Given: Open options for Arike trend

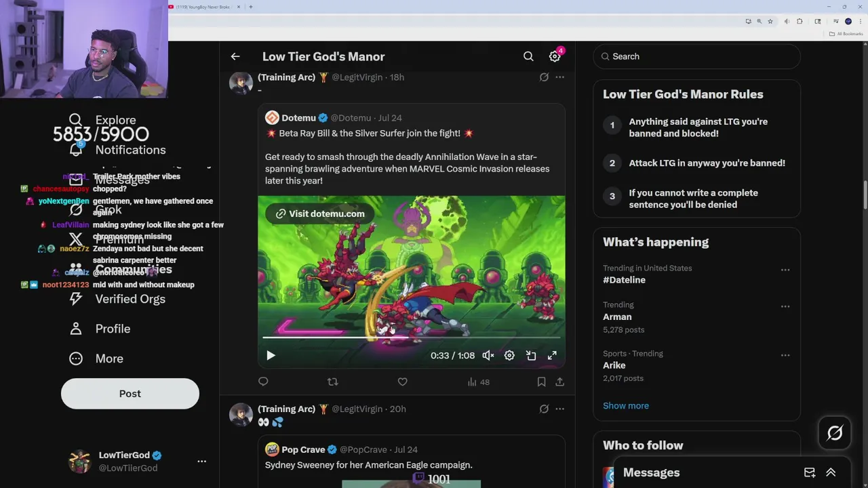Looking at the screenshot, I should pos(785,355).
